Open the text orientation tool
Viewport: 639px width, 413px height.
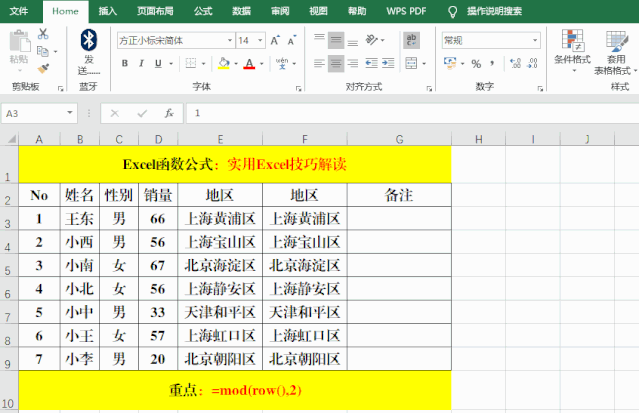372,40
